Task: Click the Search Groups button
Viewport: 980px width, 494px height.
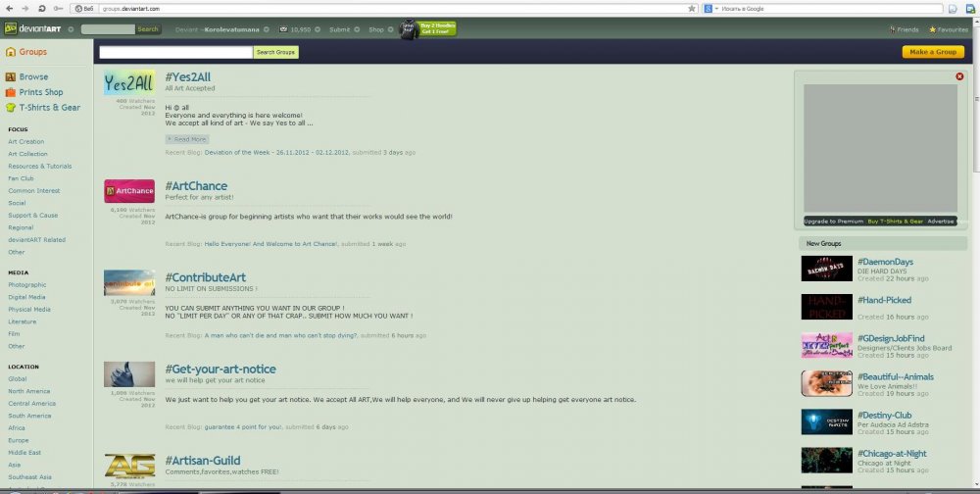Action: (x=275, y=52)
